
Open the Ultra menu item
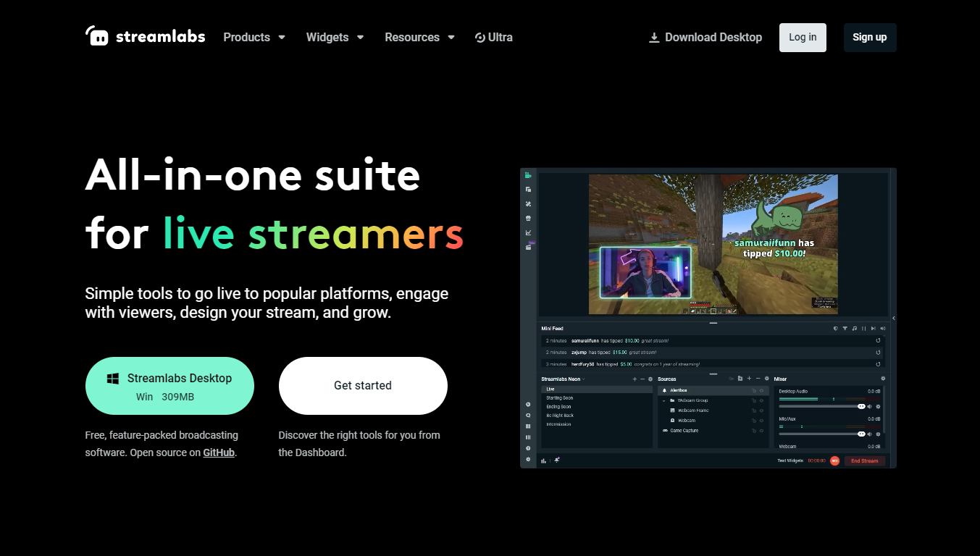click(493, 37)
